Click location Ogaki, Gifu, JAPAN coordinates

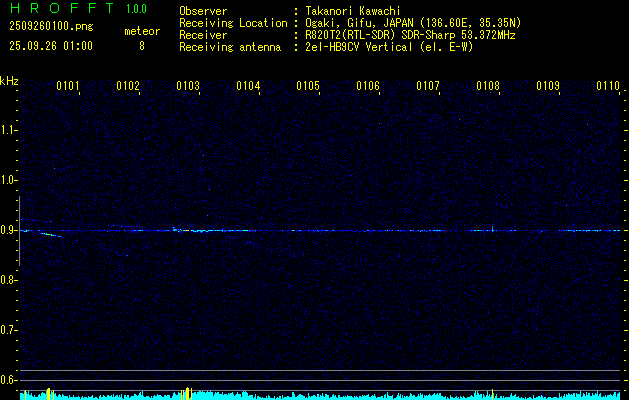tap(413, 23)
